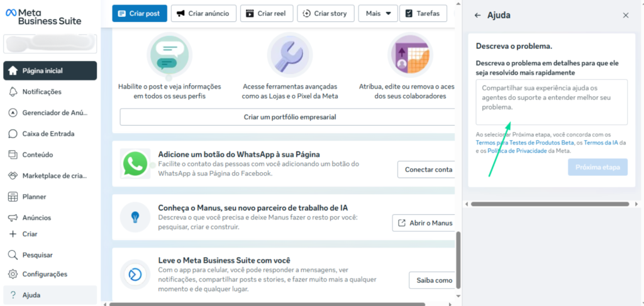Select Notificações in sidebar

point(50,92)
